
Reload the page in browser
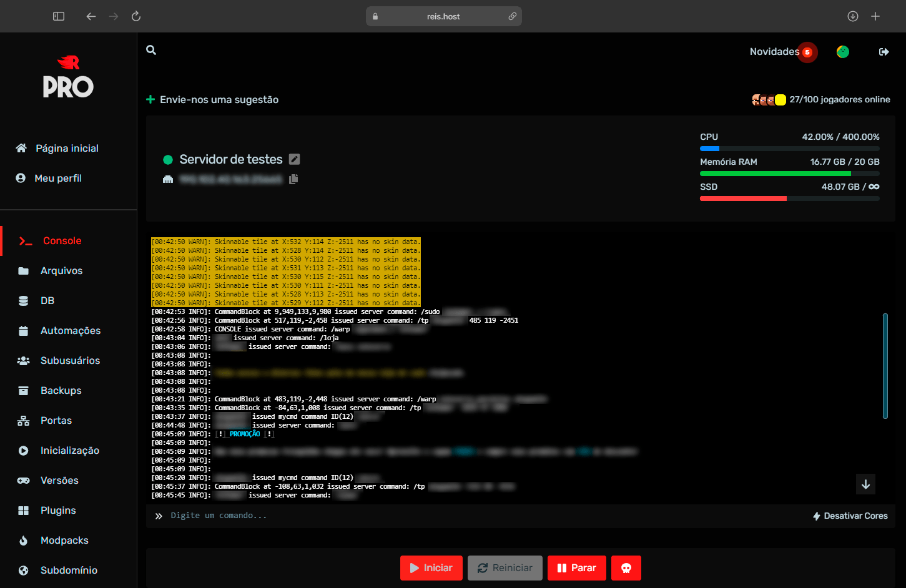136,16
